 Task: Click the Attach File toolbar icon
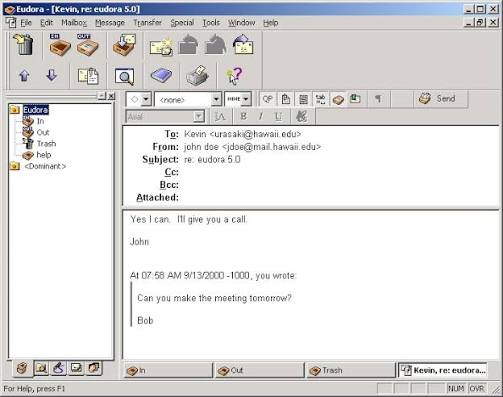tap(88, 76)
